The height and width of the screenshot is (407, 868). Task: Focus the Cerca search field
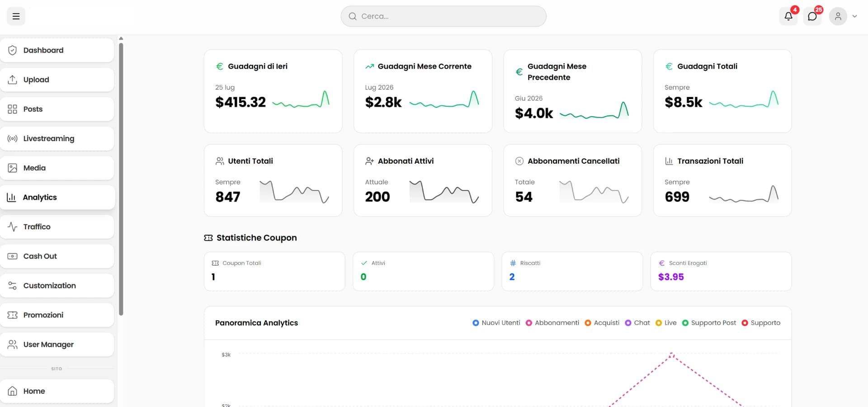coord(443,16)
